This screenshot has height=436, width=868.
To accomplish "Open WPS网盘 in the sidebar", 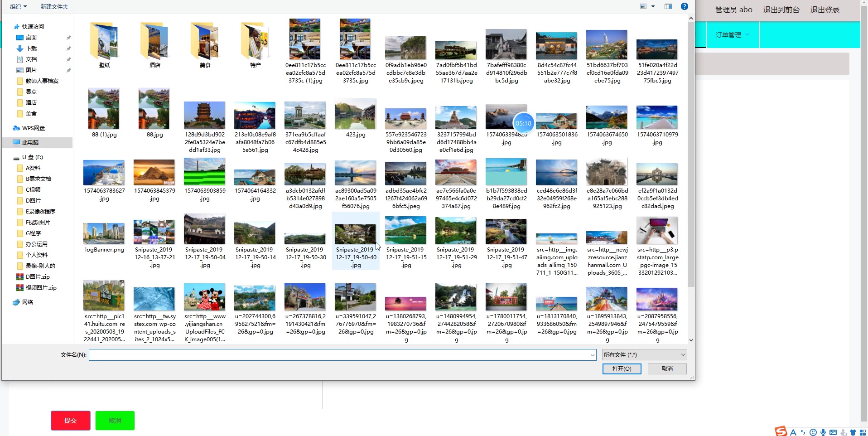I will point(34,128).
